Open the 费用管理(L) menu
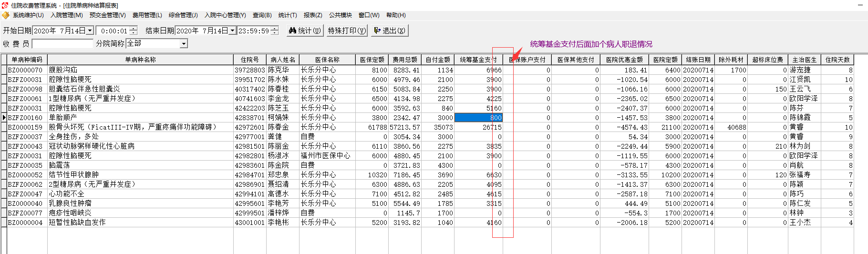 (x=147, y=15)
